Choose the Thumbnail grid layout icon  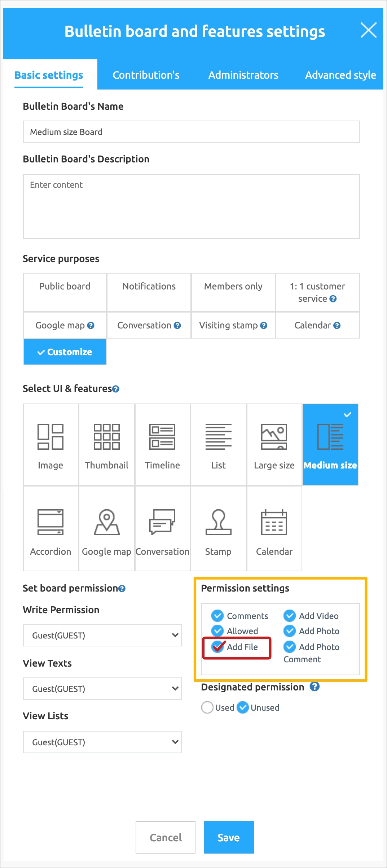pyautogui.click(x=106, y=437)
